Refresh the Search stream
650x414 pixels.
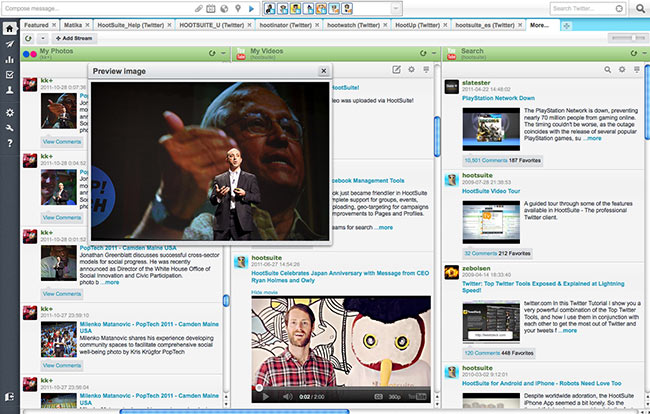[x=634, y=53]
